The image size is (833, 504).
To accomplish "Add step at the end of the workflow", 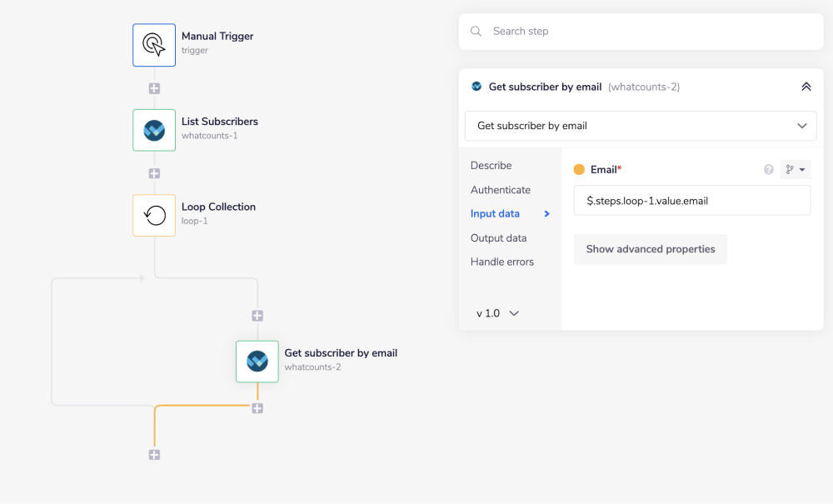I will coord(154,455).
